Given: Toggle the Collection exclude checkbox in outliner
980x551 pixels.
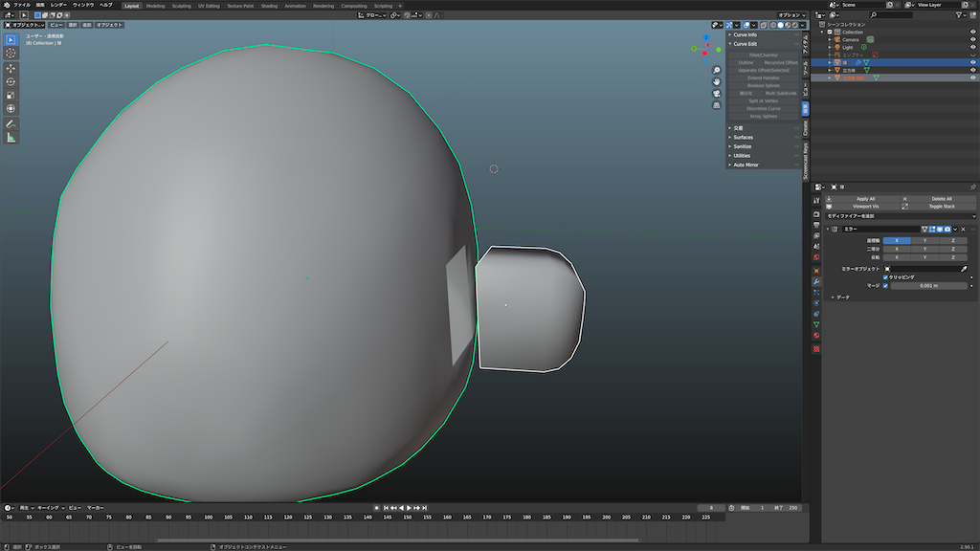Looking at the screenshot, I should [x=830, y=32].
